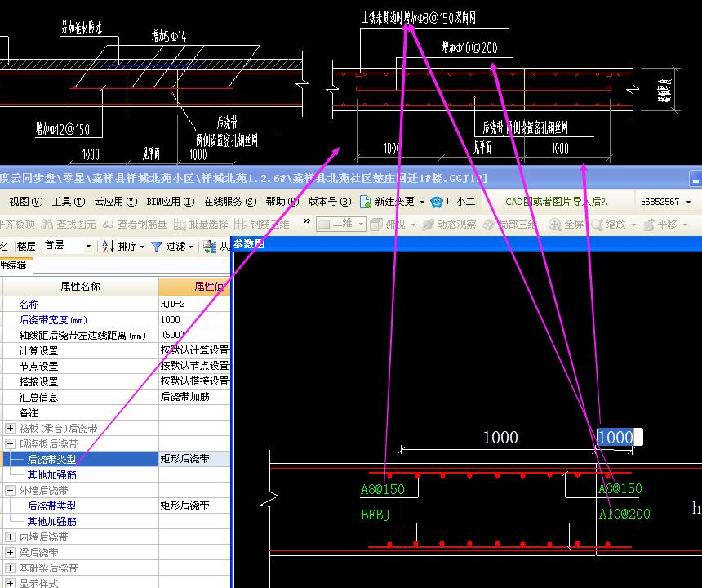Click the 批量选择 icon
This screenshot has width=702, height=588.
[180, 224]
